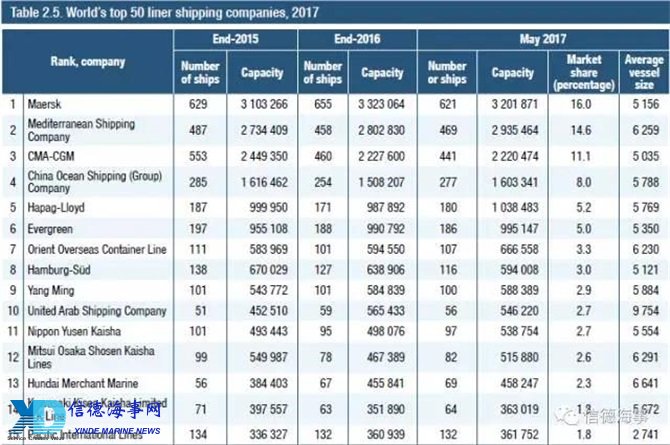
Task: Click the 'May 2017' header
Action: (x=543, y=39)
